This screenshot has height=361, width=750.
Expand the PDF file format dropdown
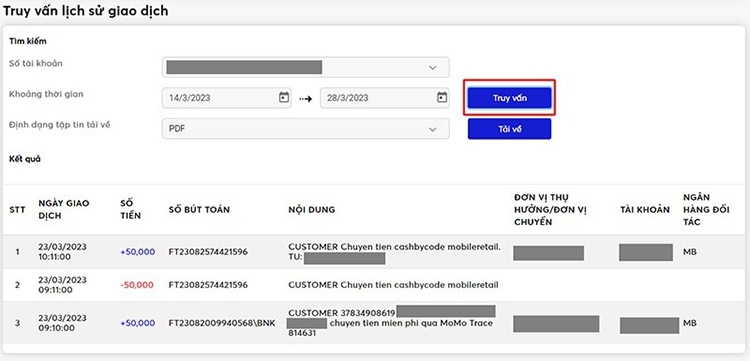tap(306, 129)
